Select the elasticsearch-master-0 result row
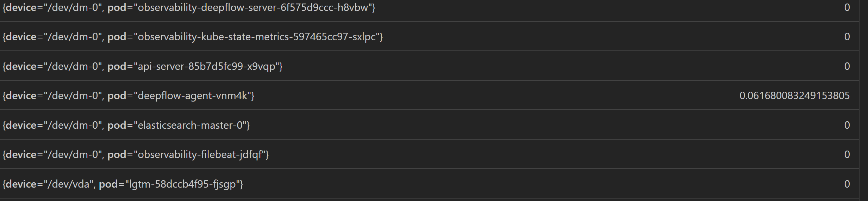868x201 pixels. [x=429, y=125]
